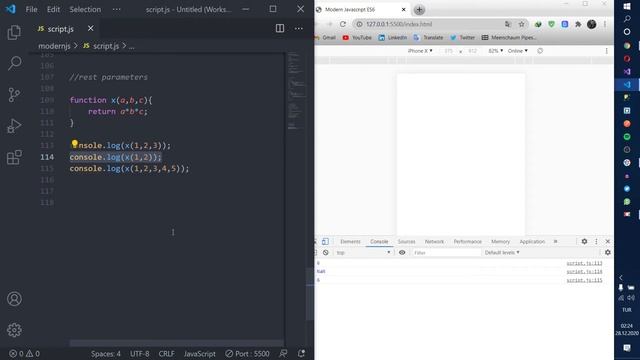This screenshot has width=640, height=360.
Task: Open the notifications bell in the status bar
Action: 301,353
